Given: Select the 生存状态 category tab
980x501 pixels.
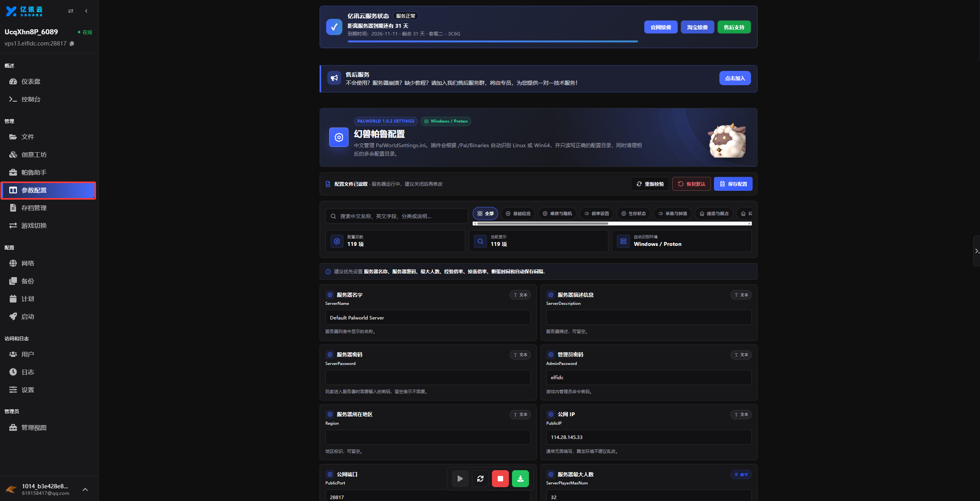Looking at the screenshot, I should point(633,214).
